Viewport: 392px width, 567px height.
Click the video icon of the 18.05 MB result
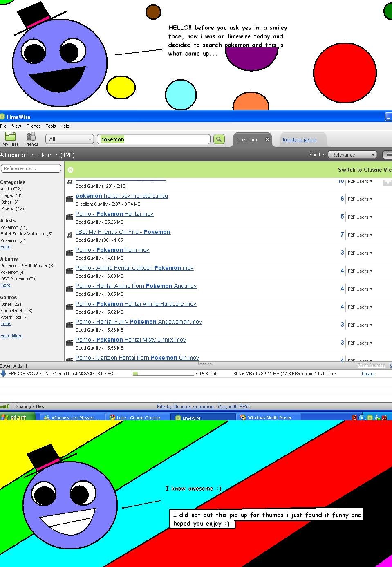(x=69, y=289)
